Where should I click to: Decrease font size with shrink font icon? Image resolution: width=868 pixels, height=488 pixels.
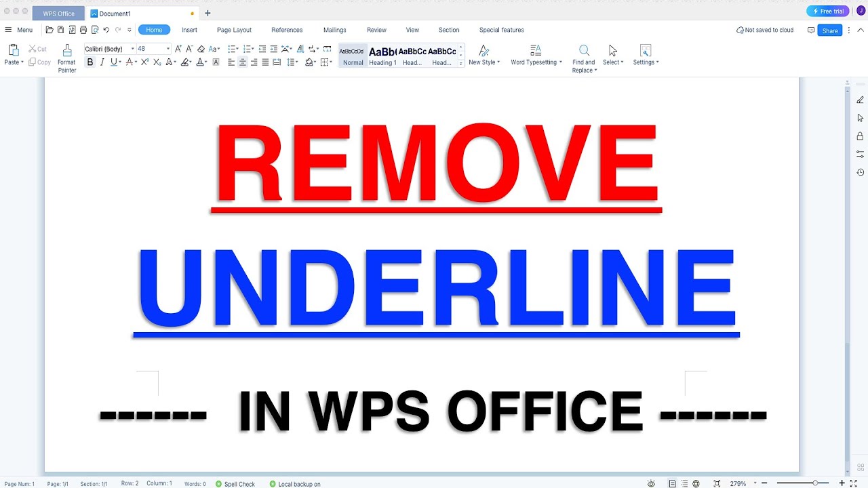(x=189, y=49)
